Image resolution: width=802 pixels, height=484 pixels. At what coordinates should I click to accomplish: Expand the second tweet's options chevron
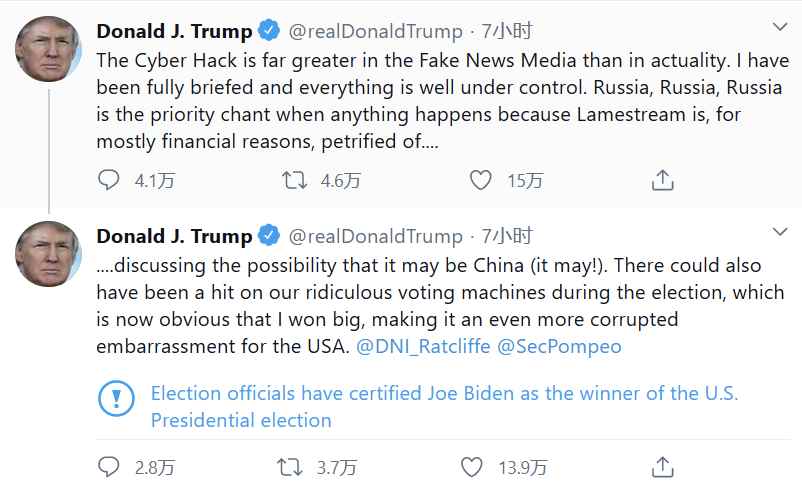click(x=779, y=233)
